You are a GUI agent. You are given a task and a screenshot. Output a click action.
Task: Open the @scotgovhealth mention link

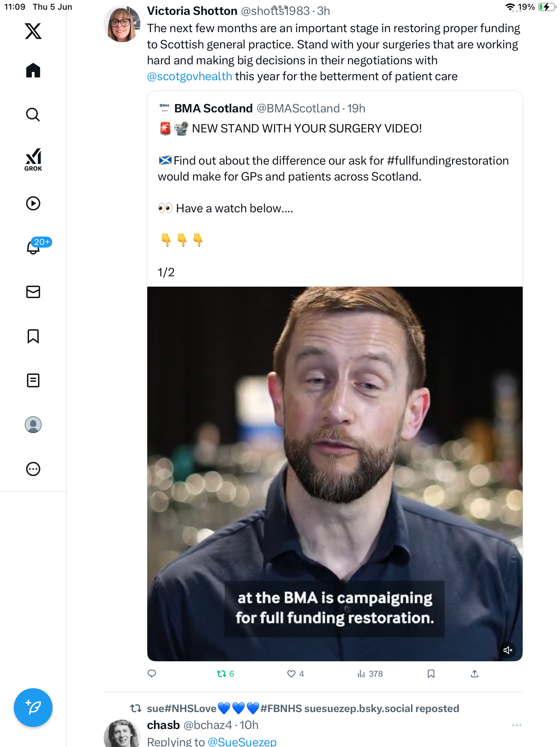tap(189, 76)
